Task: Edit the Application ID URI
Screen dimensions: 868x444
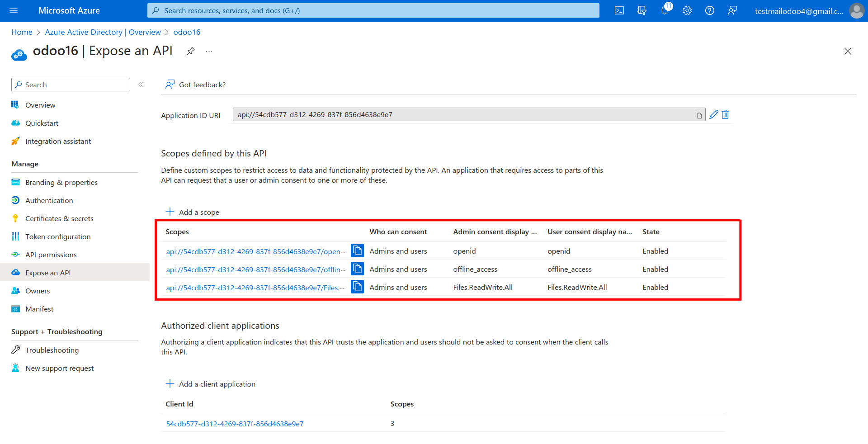Action: tap(714, 115)
